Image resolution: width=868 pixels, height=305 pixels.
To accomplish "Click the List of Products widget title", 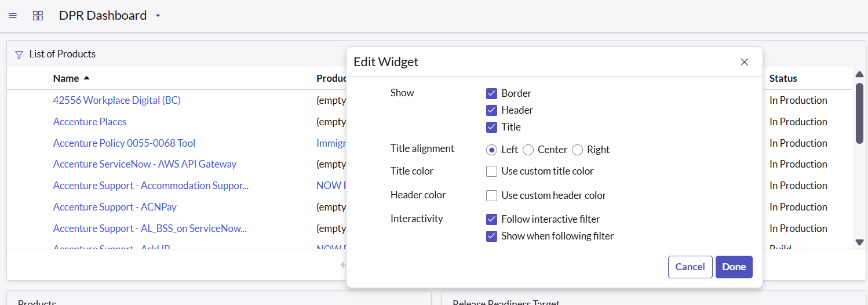I will click(63, 54).
